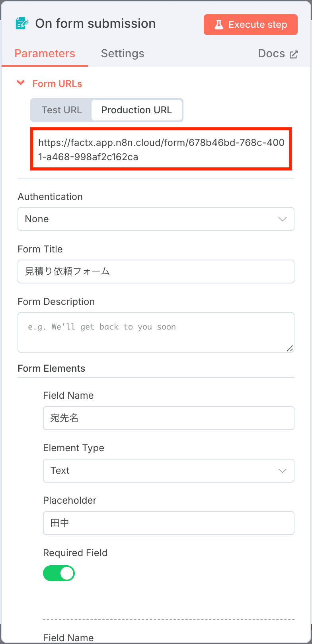Click the Authentication field's chevron arrow

(283, 219)
